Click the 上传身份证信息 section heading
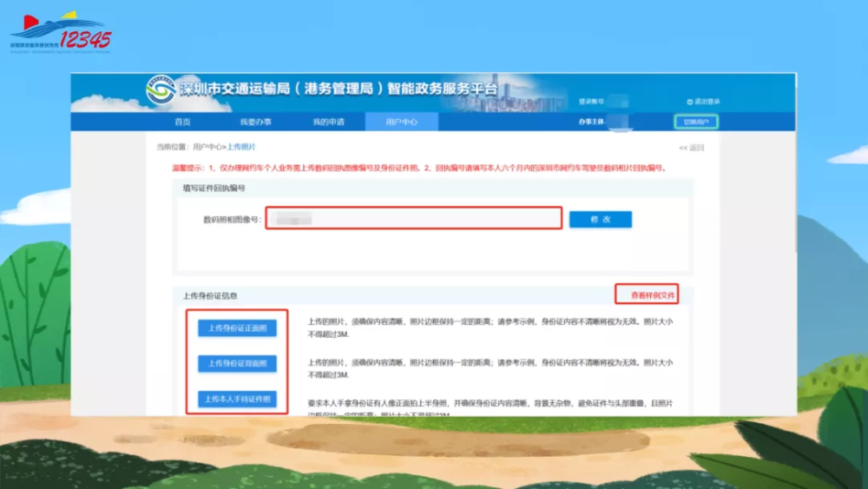 tap(210, 295)
